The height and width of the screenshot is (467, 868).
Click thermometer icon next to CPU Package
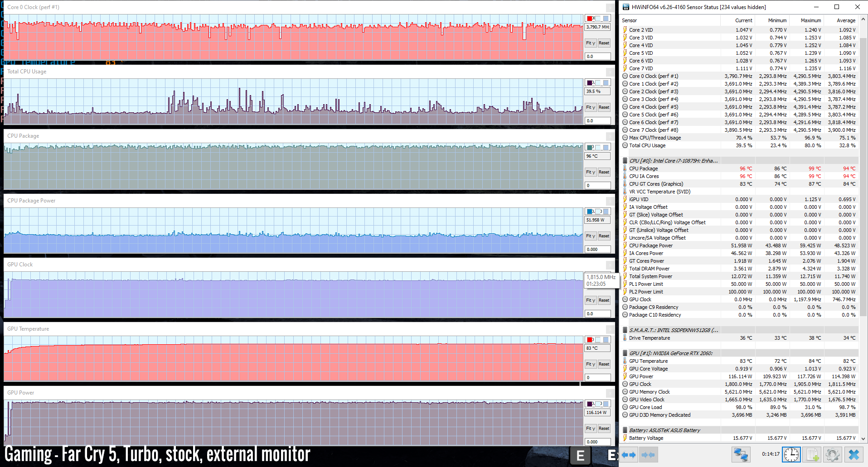(x=625, y=169)
